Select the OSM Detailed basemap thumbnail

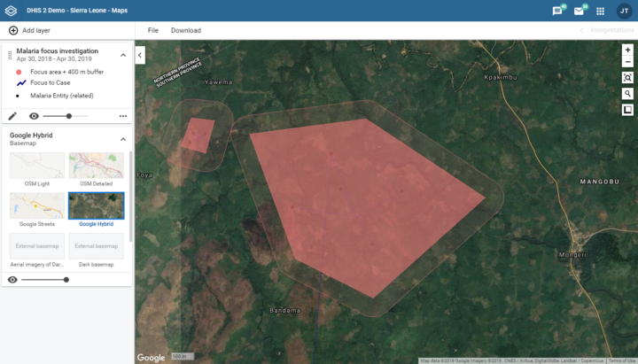click(x=97, y=166)
